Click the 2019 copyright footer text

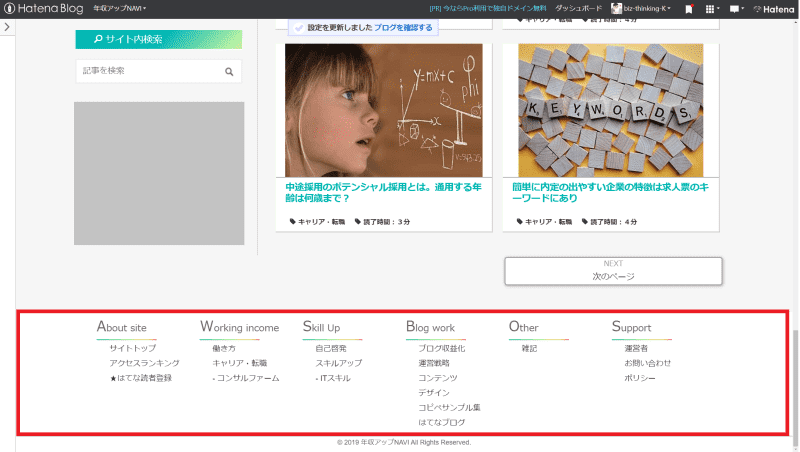404,442
